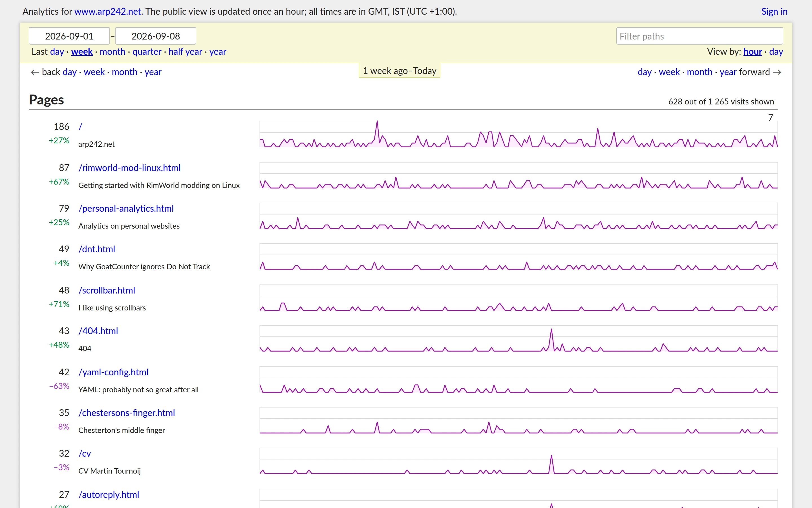Click title 'Chesterton's middle finger'
The height and width of the screenshot is (508, 812).
(x=122, y=430)
